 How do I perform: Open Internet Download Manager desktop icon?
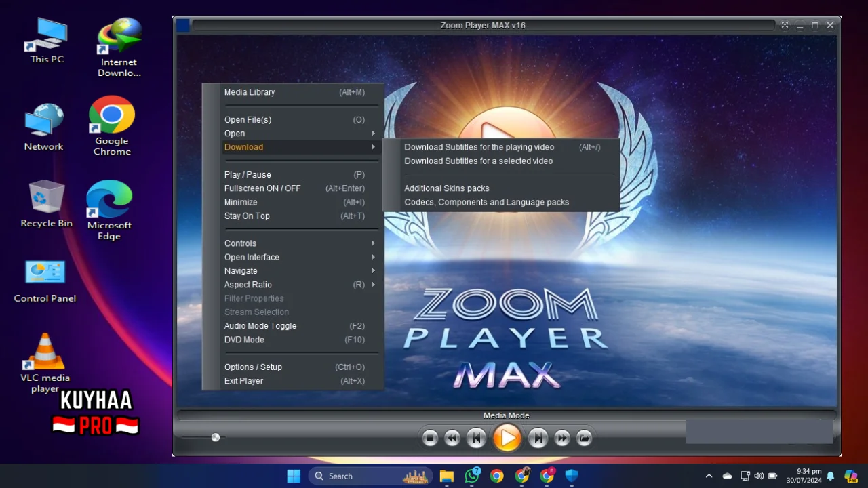point(119,47)
